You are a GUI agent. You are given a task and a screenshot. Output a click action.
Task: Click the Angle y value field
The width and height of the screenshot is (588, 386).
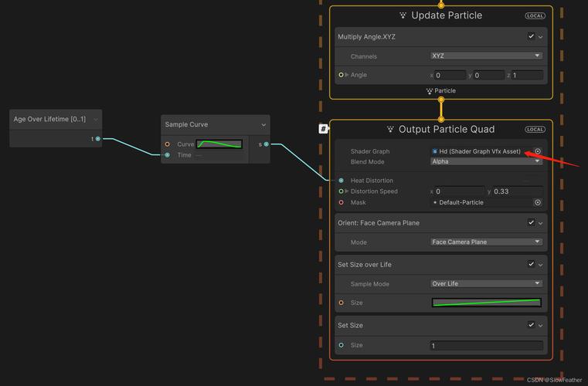tap(488, 75)
